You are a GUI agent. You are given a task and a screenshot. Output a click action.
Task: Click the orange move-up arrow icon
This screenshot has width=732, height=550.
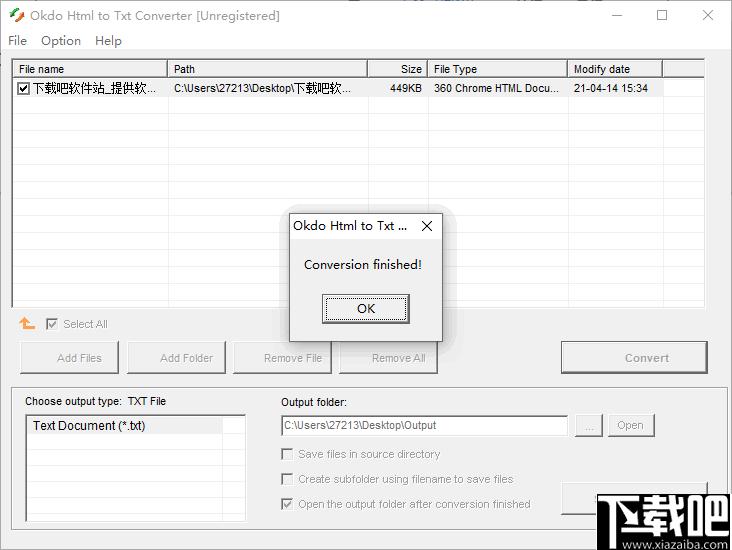click(27, 323)
